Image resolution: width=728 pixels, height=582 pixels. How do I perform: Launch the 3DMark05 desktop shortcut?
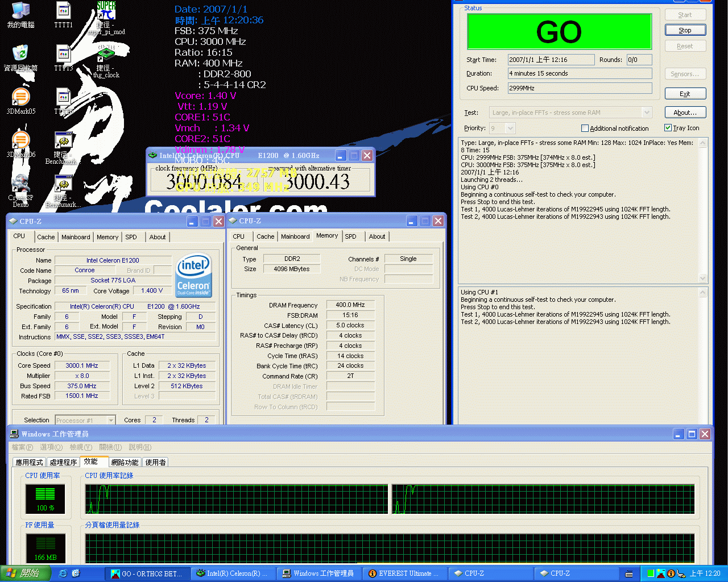point(20,101)
